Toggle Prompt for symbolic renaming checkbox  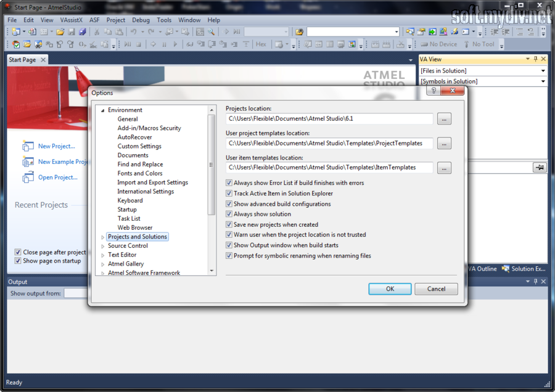pyautogui.click(x=229, y=255)
